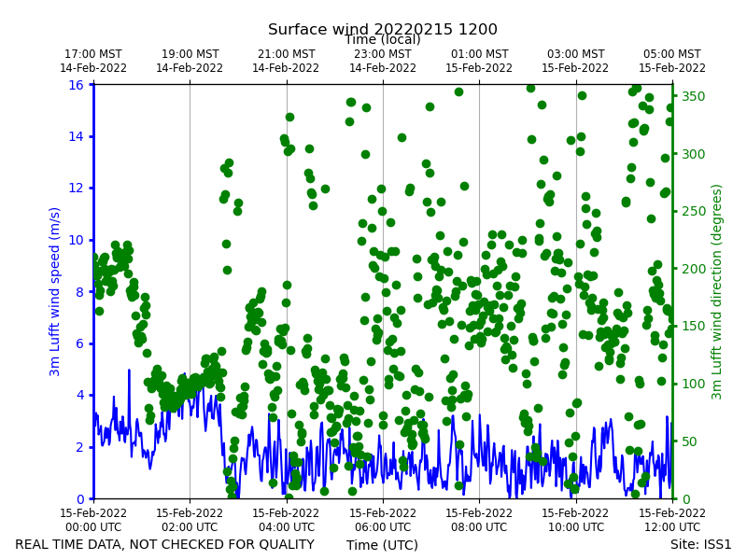Click the 'Time (UTC)' bottom axis label
Image resolution: width=747 pixels, height=560 pixels.
[382, 545]
